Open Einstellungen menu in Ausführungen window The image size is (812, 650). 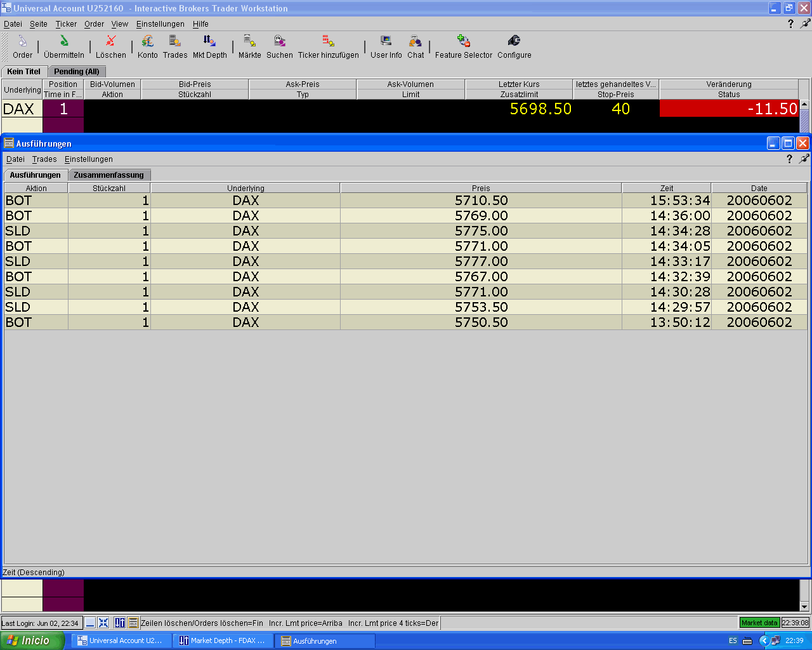point(89,159)
